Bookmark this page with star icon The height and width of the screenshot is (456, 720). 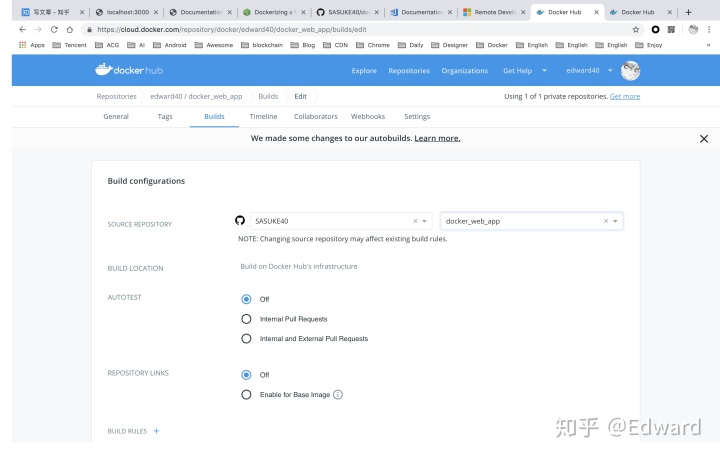636,29
